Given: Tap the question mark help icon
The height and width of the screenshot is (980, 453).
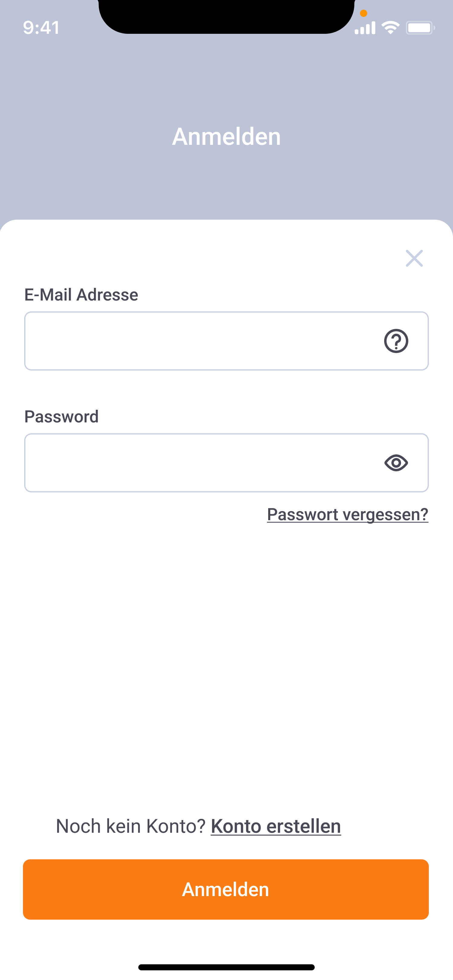Looking at the screenshot, I should (x=396, y=341).
